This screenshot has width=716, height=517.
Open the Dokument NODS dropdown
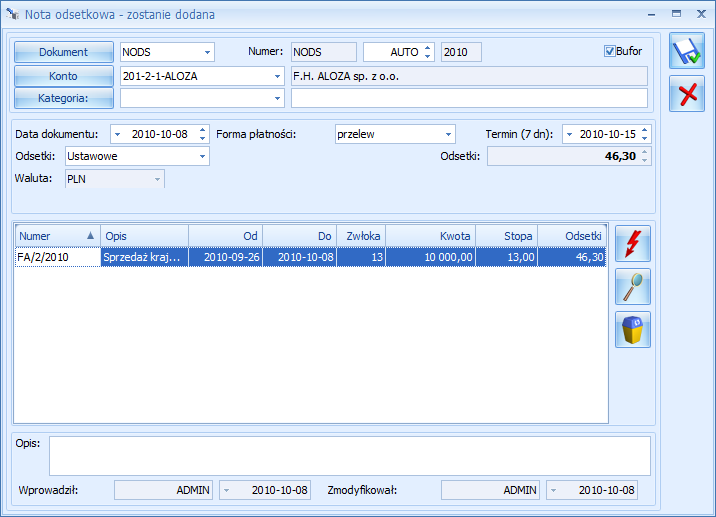click(x=207, y=52)
